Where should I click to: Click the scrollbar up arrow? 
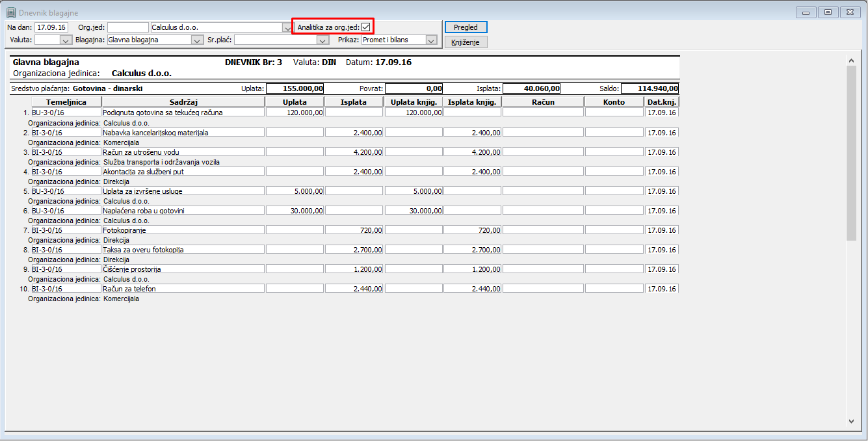pos(852,60)
